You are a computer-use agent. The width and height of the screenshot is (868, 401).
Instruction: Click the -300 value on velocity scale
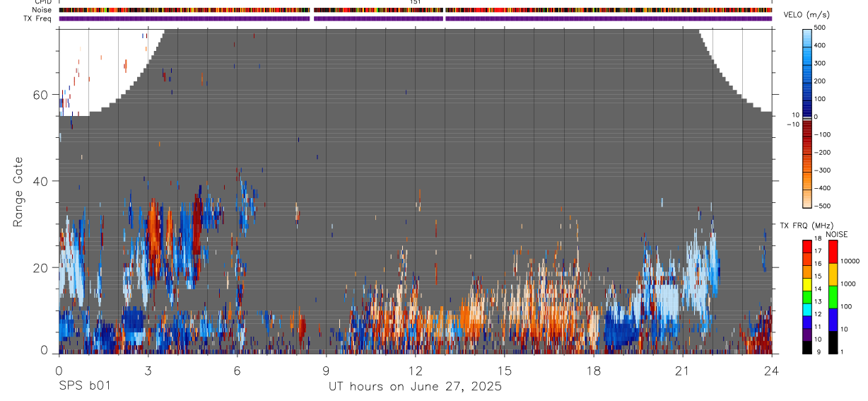[821, 170]
